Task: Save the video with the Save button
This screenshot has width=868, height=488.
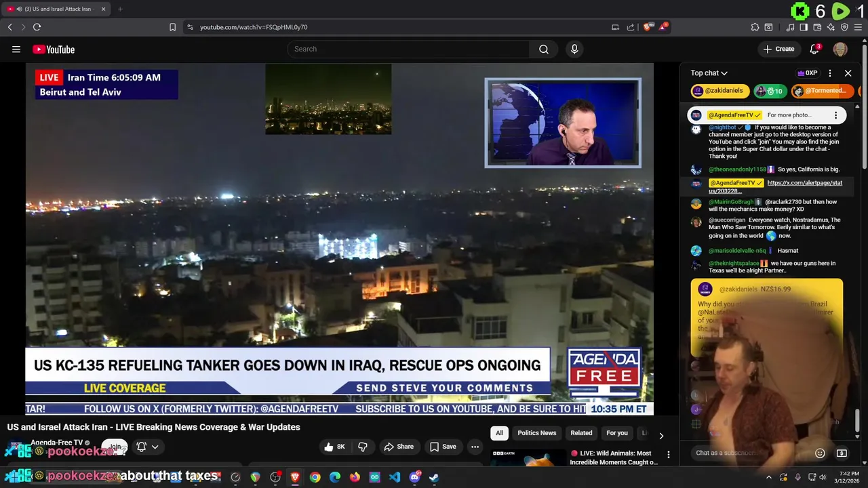Action: click(x=443, y=447)
